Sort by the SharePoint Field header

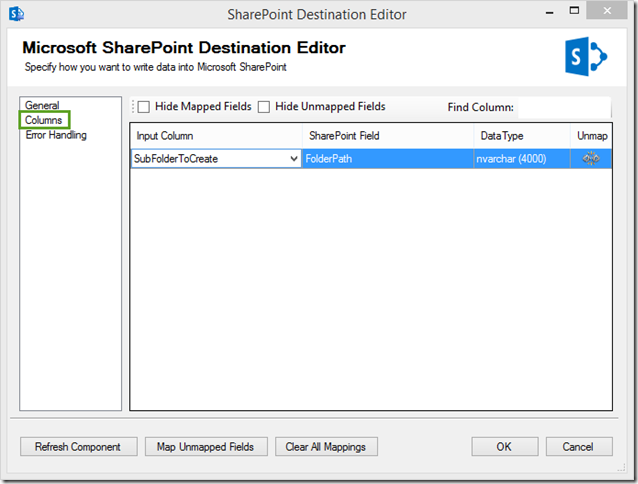[x=388, y=135]
